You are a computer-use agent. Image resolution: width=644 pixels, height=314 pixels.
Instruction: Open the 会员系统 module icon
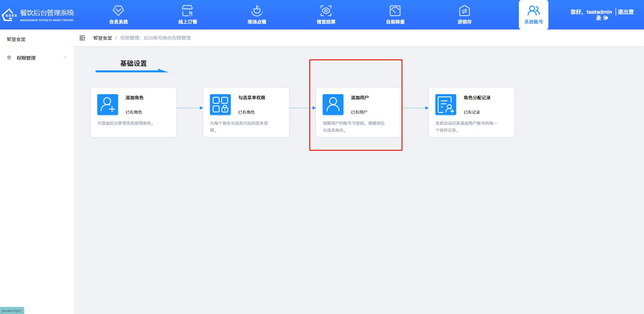click(x=118, y=10)
